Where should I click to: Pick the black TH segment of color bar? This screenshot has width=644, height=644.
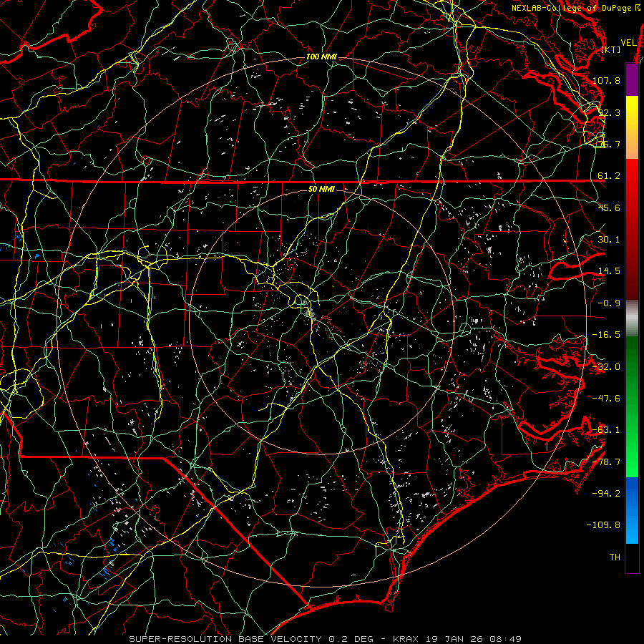pos(632,558)
